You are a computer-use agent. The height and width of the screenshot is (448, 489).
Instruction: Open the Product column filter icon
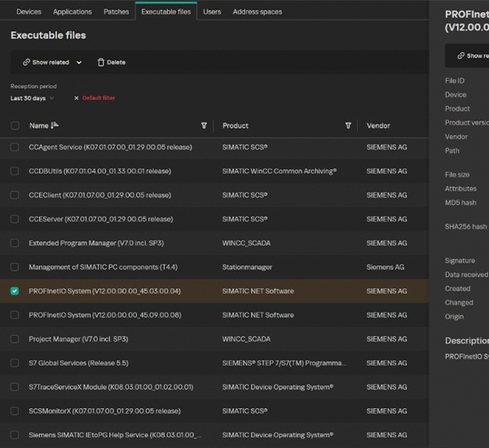[x=348, y=125]
